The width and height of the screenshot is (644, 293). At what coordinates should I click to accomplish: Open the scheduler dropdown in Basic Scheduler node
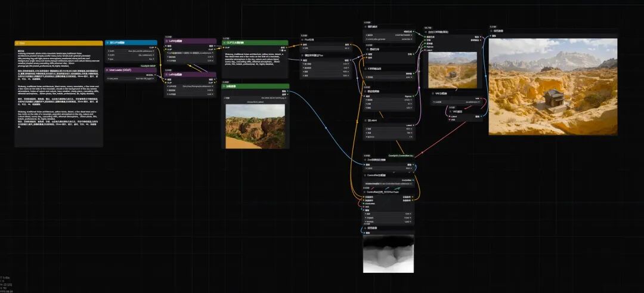[x=389, y=100]
